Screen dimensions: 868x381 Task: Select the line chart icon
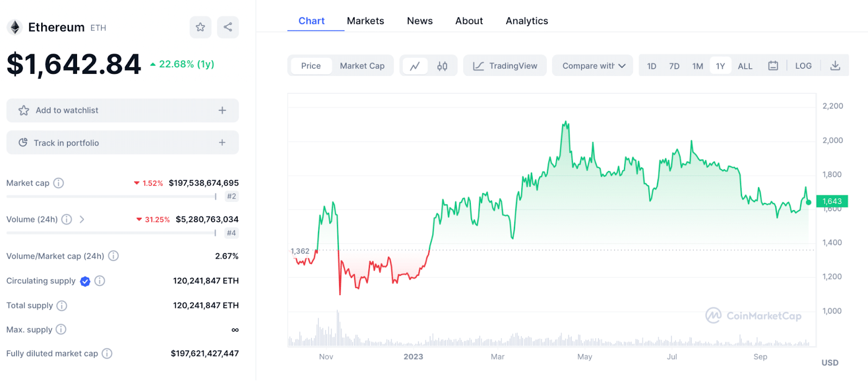tap(416, 65)
